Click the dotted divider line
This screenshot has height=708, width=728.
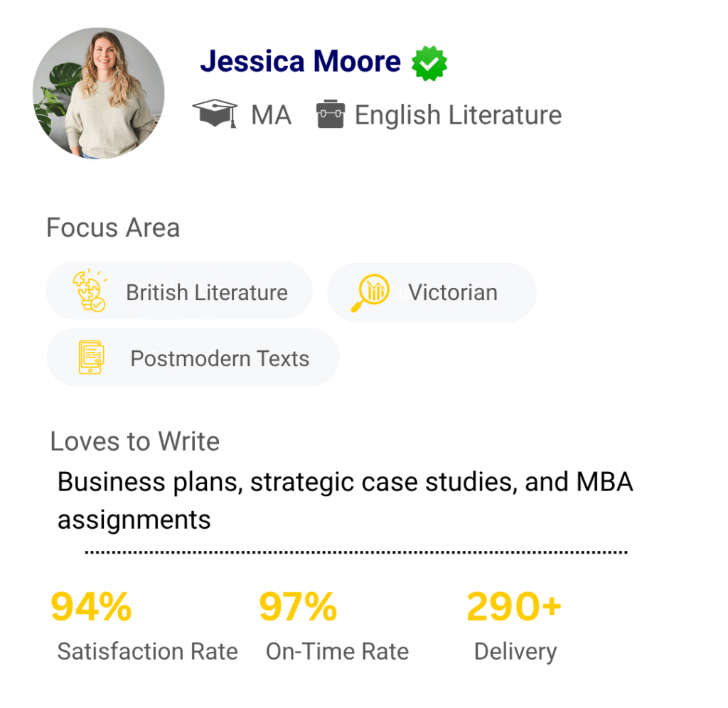pos(355,552)
